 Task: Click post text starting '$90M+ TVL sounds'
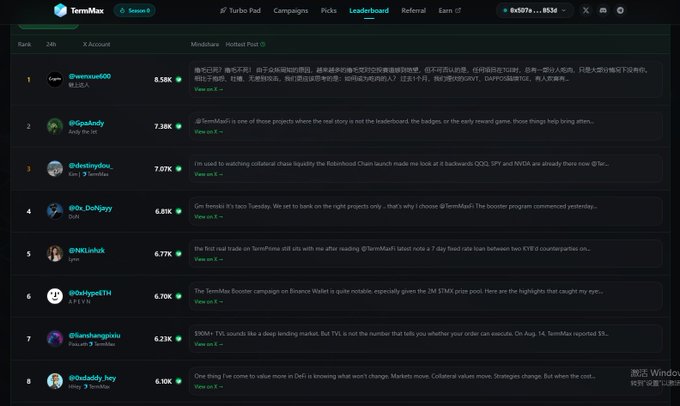click(x=401, y=334)
